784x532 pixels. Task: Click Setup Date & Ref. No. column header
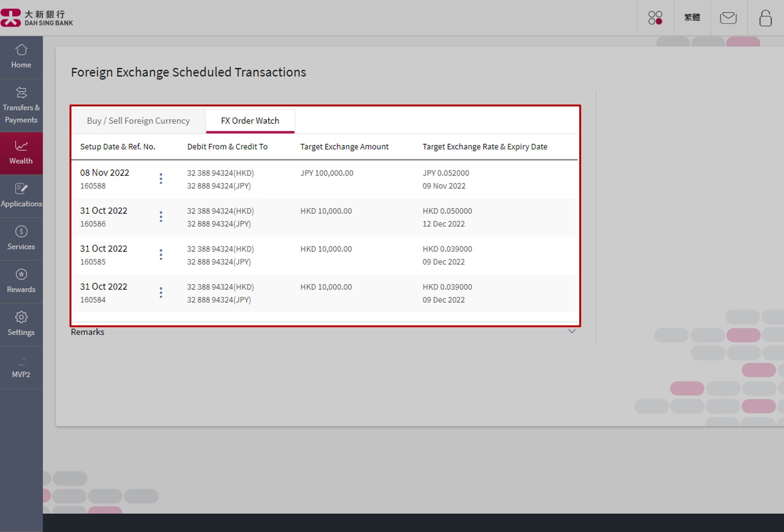click(118, 147)
